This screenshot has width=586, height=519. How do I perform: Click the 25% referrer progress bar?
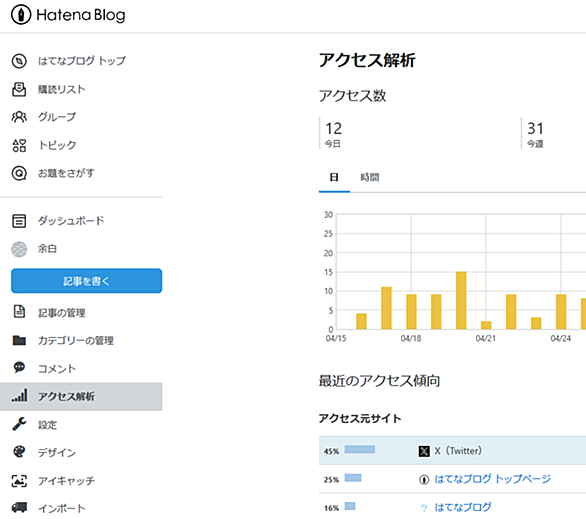(353, 478)
